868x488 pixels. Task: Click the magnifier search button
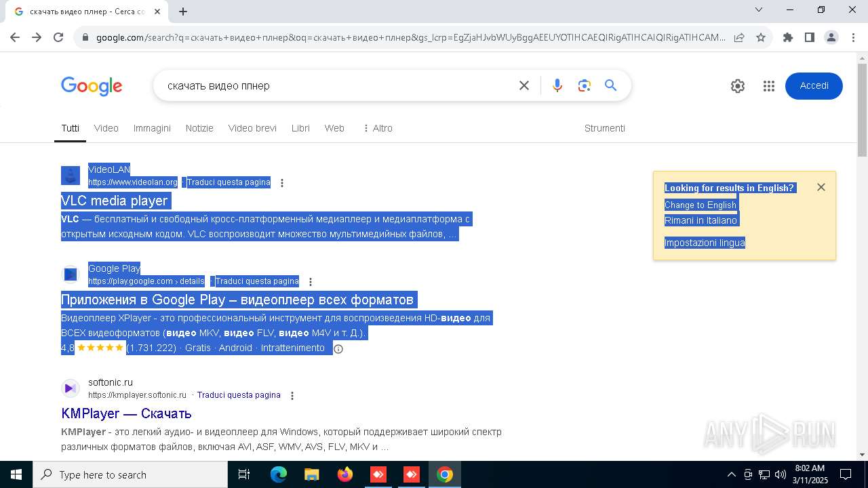[x=611, y=85]
